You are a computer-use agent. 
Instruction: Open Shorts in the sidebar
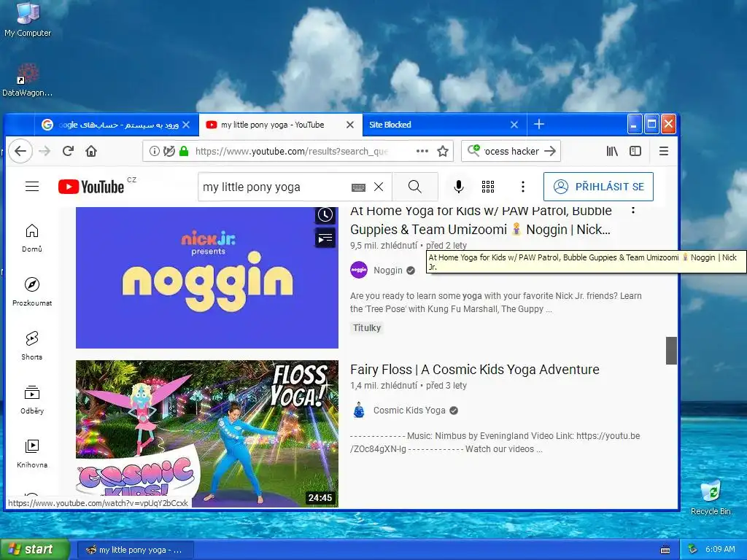click(x=32, y=346)
